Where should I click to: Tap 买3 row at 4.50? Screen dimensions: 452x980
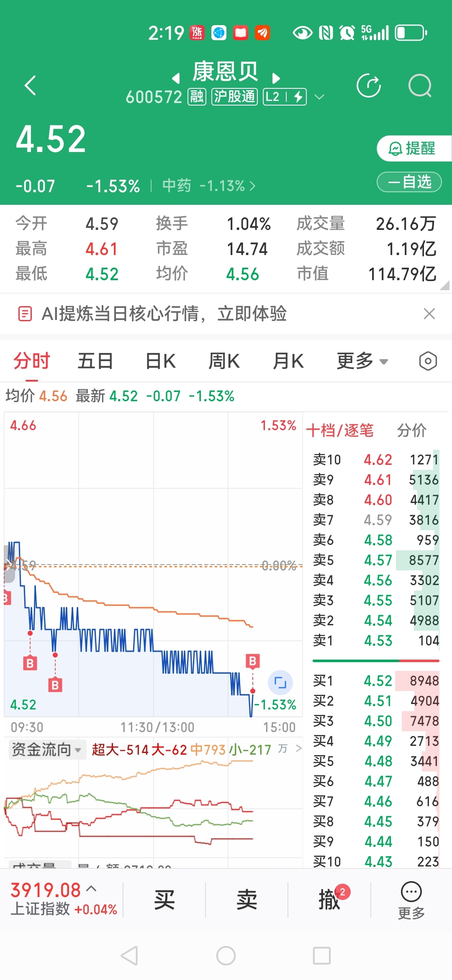click(x=376, y=721)
